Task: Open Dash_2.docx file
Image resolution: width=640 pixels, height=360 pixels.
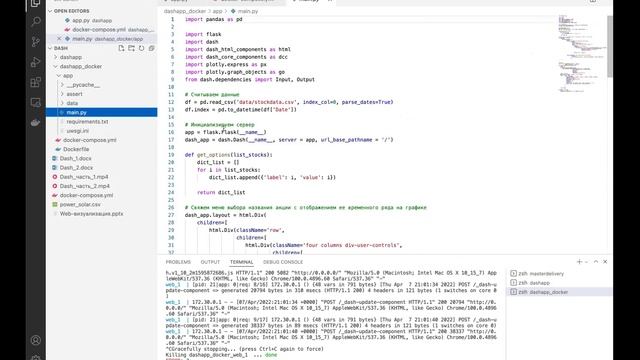Action: pyautogui.click(x=76, y=168)
